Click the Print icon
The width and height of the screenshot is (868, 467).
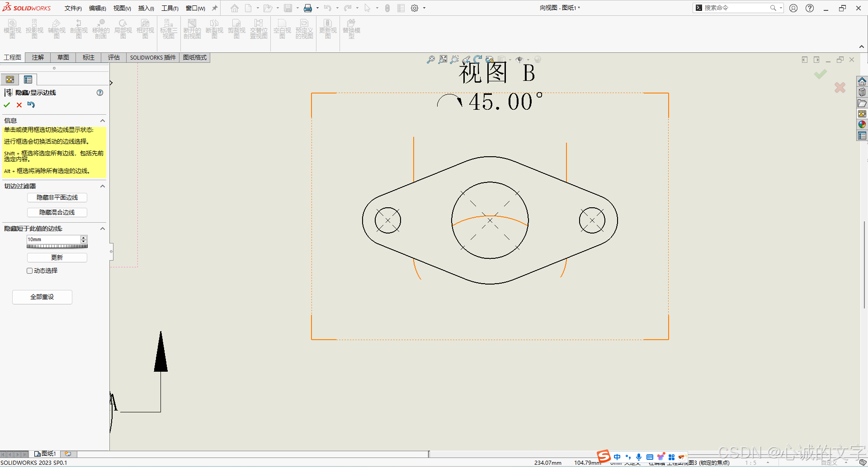(x=308, y=8)
